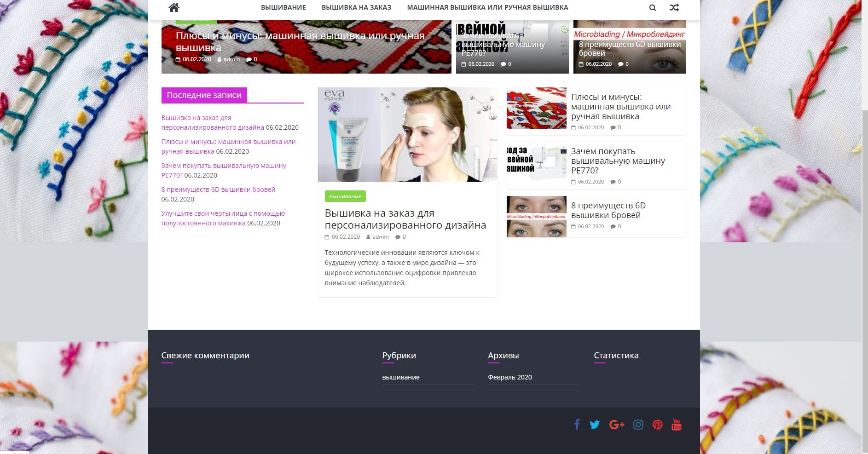The height and width of the screenshot is (454, 868).
Task: Open sewing machine thumbnail in sidebar
Action: (x=536, y=162)
